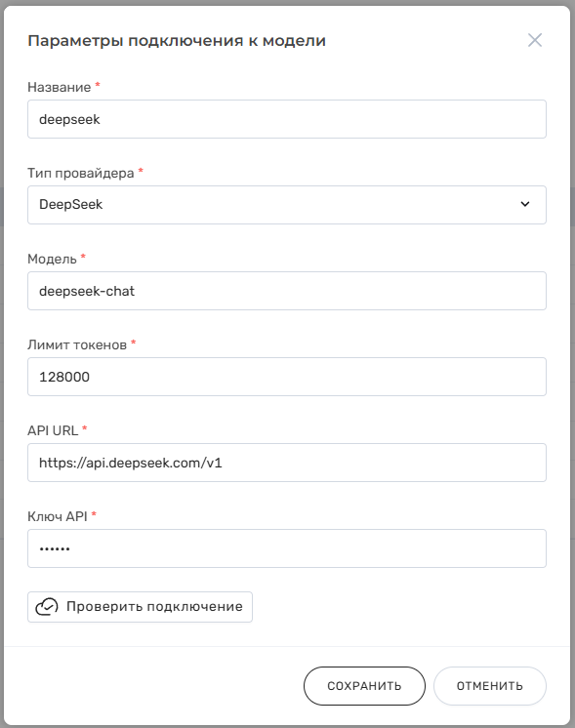Click the Ключ API label

click(x=58, y=516)
